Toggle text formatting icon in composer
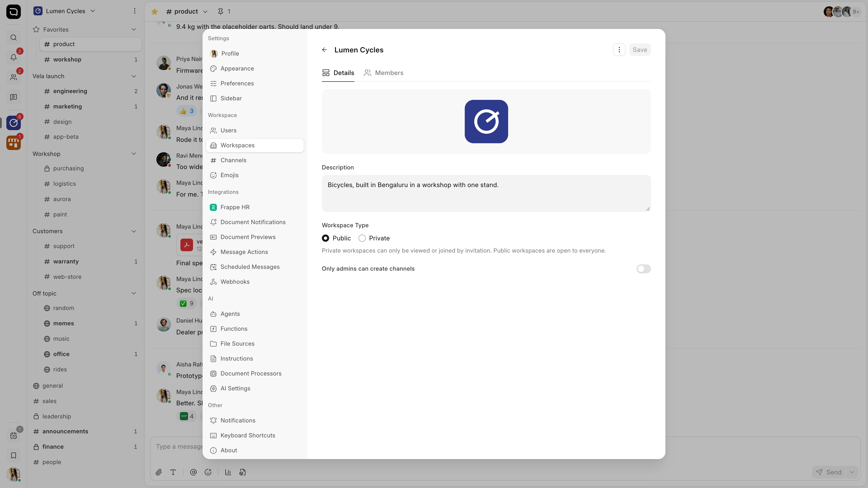This screenshot has height=488, width=868. point(173,472)
